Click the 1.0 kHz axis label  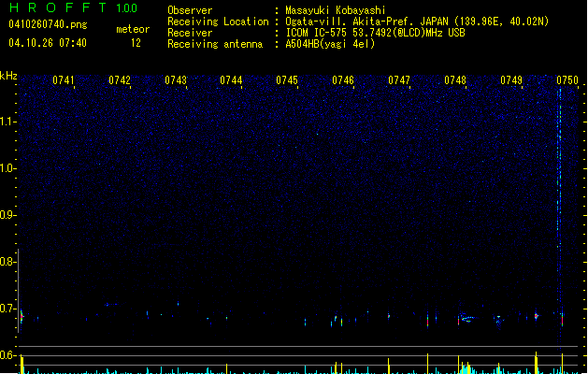click(x=7, y=168)
